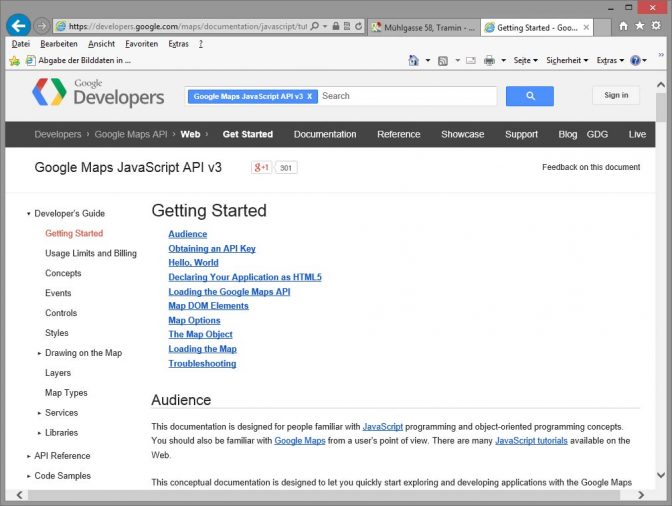Screen dimensions: 672x506
Task: Click the printer icon in command bar
Action: coord(489,61)
